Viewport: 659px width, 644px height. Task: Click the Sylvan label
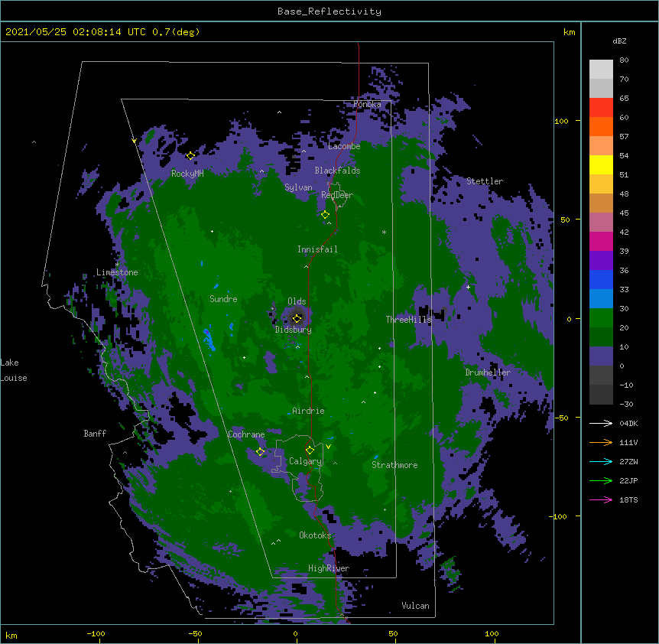click(x=298, y=187)
